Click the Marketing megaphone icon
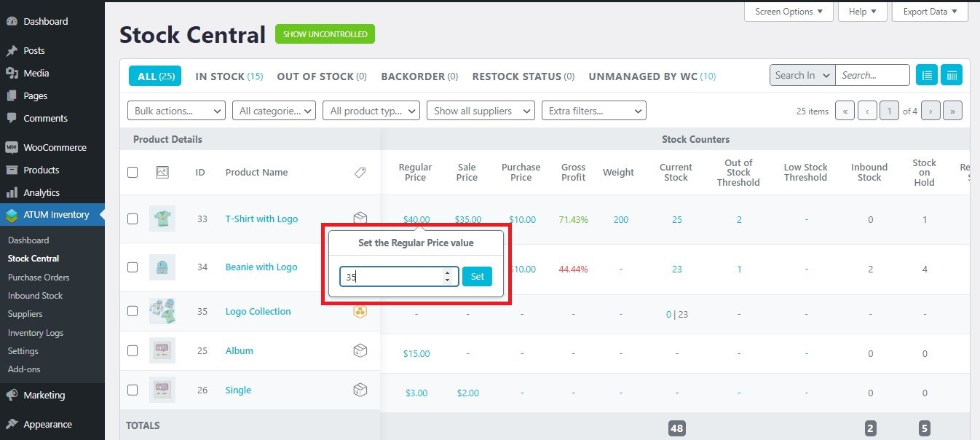Image resolution: width=980 pixels, height=440 pixels. tap(12, 395)
